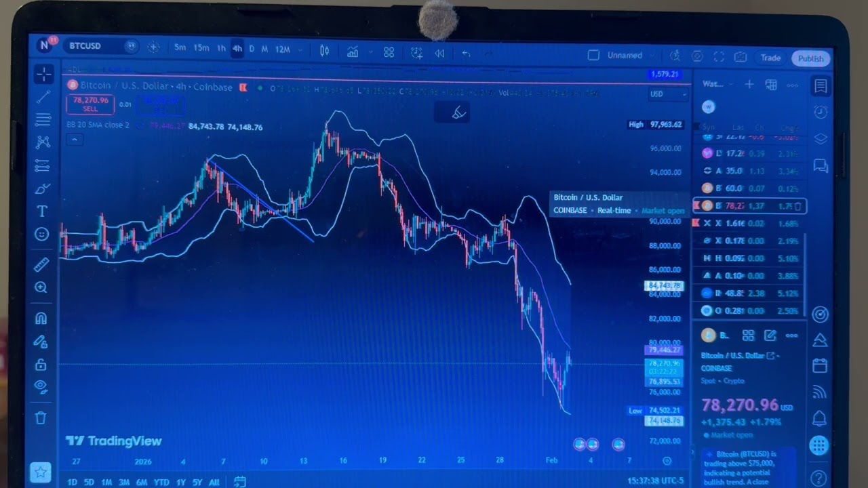Open the candlestick chart type selector

(x=324, y=51)
